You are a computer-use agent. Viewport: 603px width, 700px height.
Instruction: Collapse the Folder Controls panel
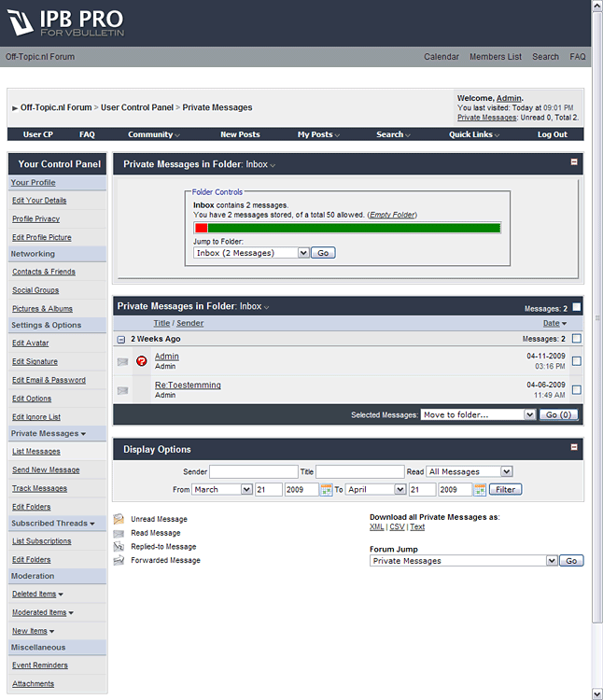click(574, 162)
